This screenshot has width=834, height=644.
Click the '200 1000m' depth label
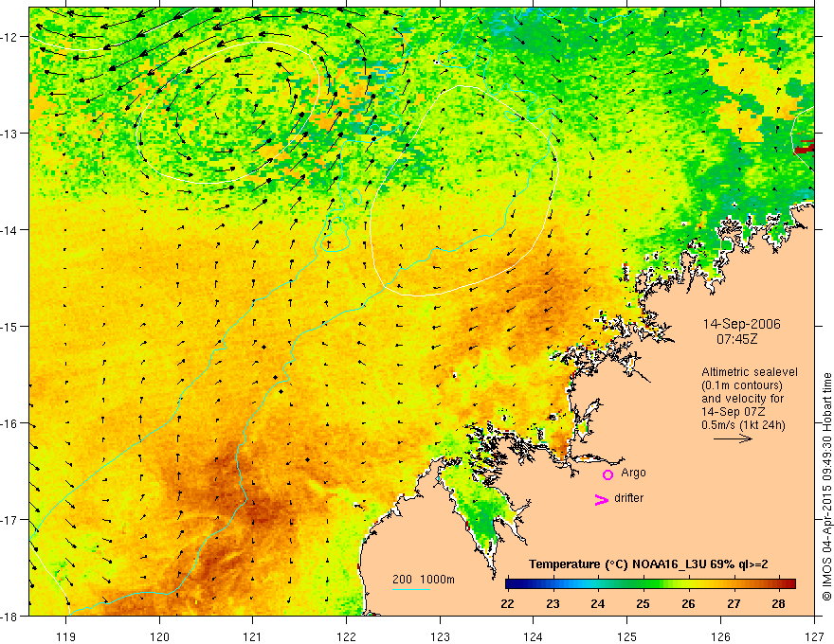[424, 580]
